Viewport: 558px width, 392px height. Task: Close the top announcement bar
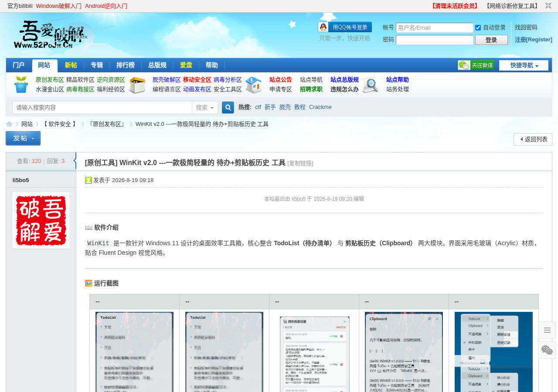click(x=548, y=6)
